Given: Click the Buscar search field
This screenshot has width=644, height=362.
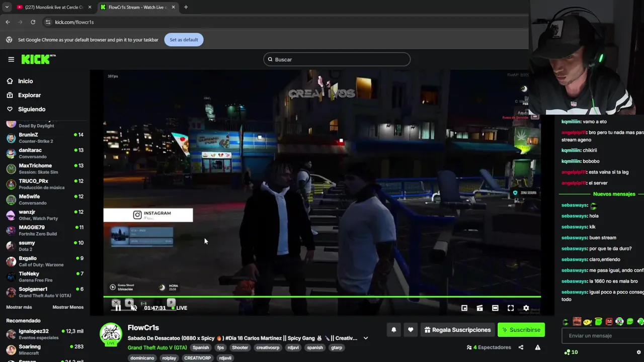Looking at the screenshot, I should [x=337, y=59].
